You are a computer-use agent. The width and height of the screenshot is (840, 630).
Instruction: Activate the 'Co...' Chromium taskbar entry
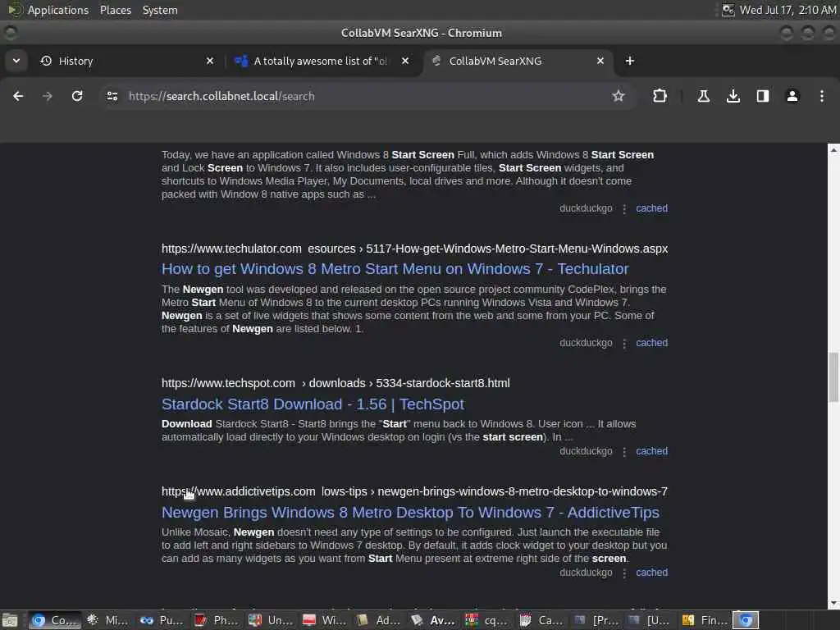point(55,620)
